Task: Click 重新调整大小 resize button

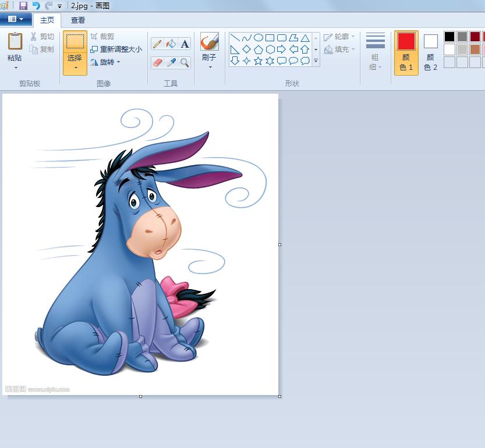Action: 116,49
